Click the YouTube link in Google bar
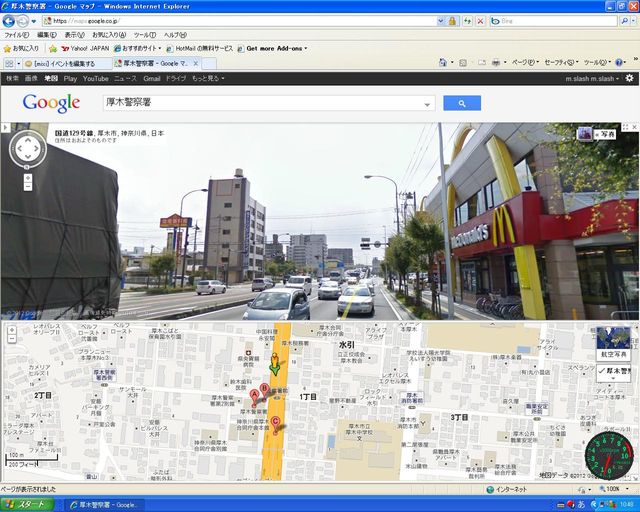Image resolution: width=640 pixels, height=512 pixels. [96, 77]
